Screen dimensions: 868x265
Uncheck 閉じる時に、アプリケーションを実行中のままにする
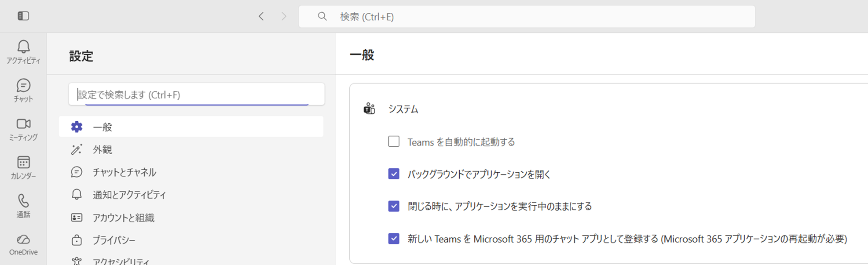tap(394, 206)
